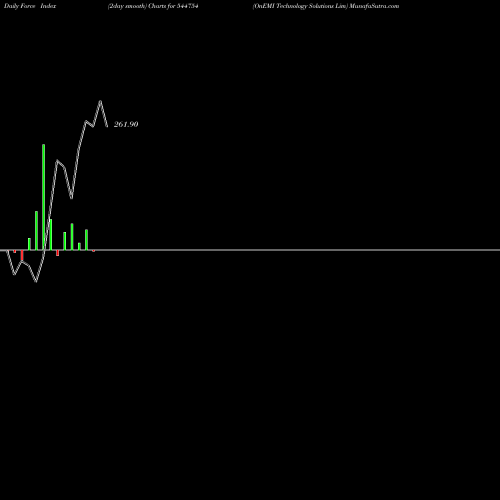Image resolution: width=500 pixels, height=500 pixels.
Task: Click the peak of the smoothed line
Action: pos(100,101)
